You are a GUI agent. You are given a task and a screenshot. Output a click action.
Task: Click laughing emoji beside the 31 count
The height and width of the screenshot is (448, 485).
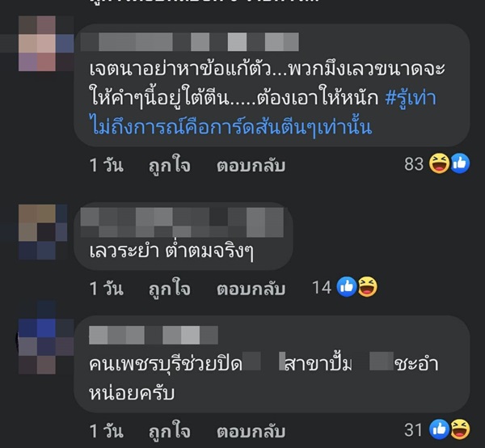tap(460, 429)
